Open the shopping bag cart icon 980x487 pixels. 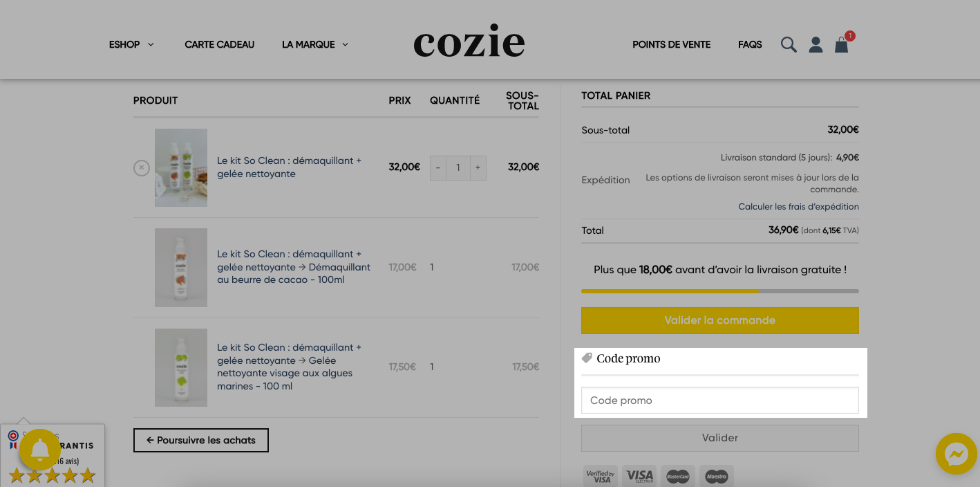click(x=841, y=45)
